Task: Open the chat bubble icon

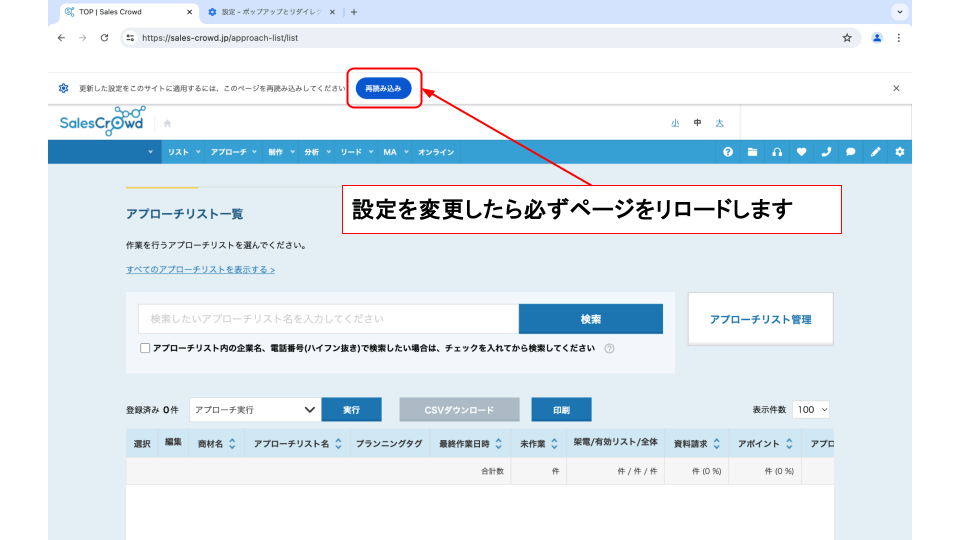Action: 850,152
